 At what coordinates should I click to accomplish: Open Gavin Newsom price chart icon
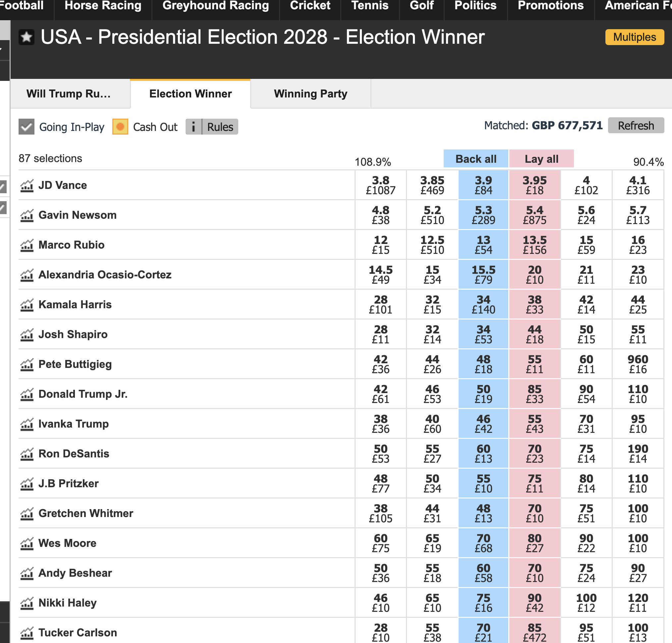coord(27,215)
